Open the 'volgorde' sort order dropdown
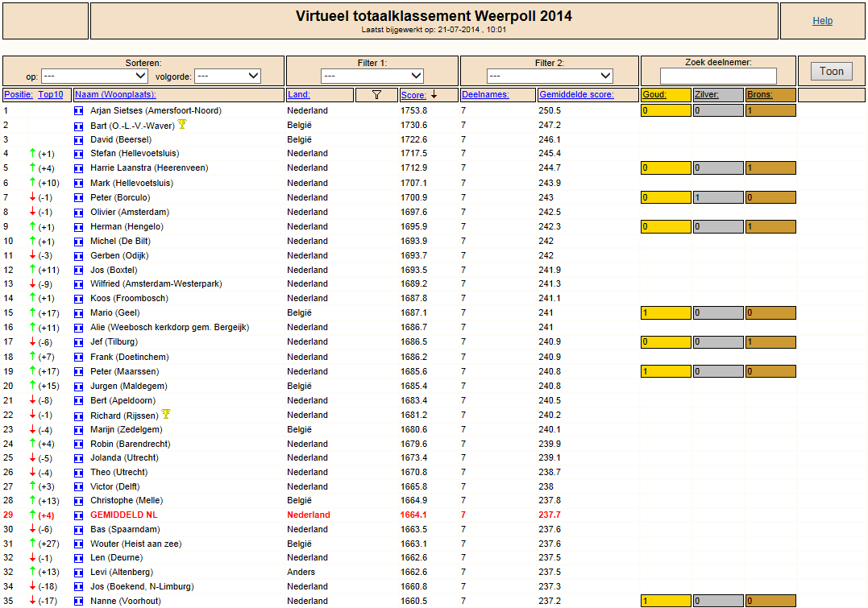 tap(228, 76)
